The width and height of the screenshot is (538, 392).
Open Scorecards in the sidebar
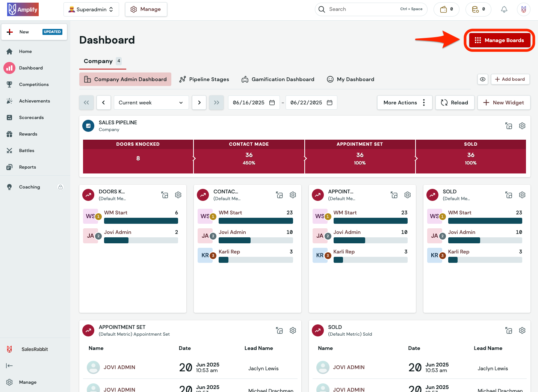32,118
